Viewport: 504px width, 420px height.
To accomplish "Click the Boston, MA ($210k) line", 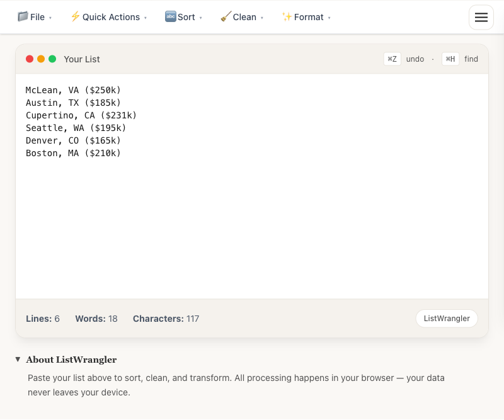I will 73,153.
